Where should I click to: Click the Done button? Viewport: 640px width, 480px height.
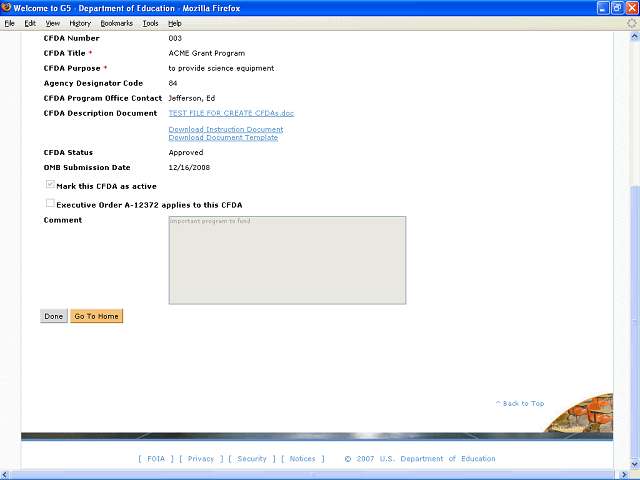(54, 316)
